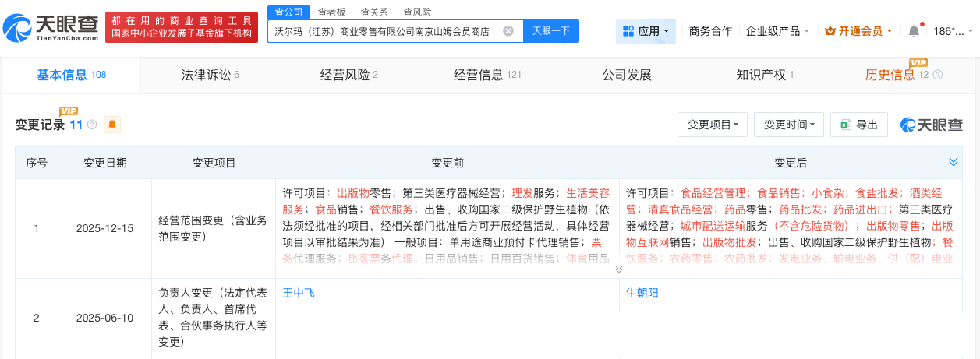This screenshot has width=980, height=359.
Task: Click the help icon next to 变更记录 count
Action: 92,125
